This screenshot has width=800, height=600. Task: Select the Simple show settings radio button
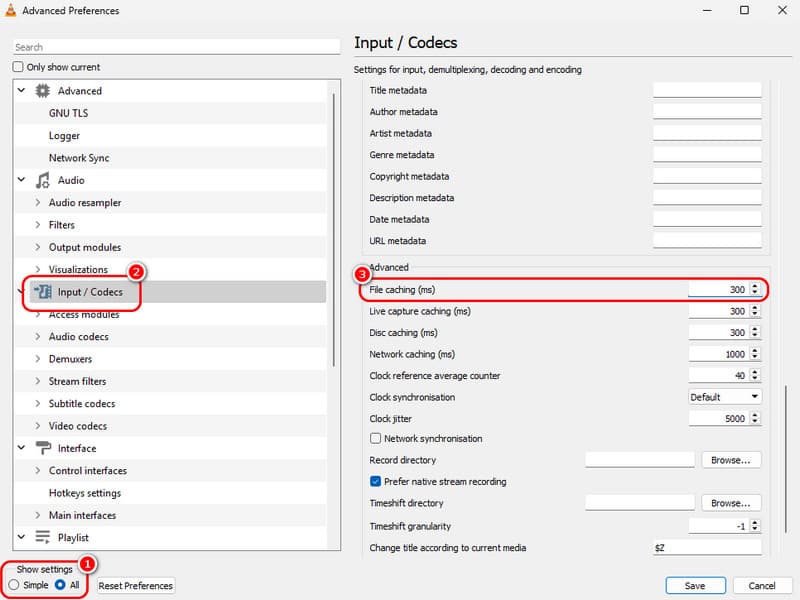14,585
